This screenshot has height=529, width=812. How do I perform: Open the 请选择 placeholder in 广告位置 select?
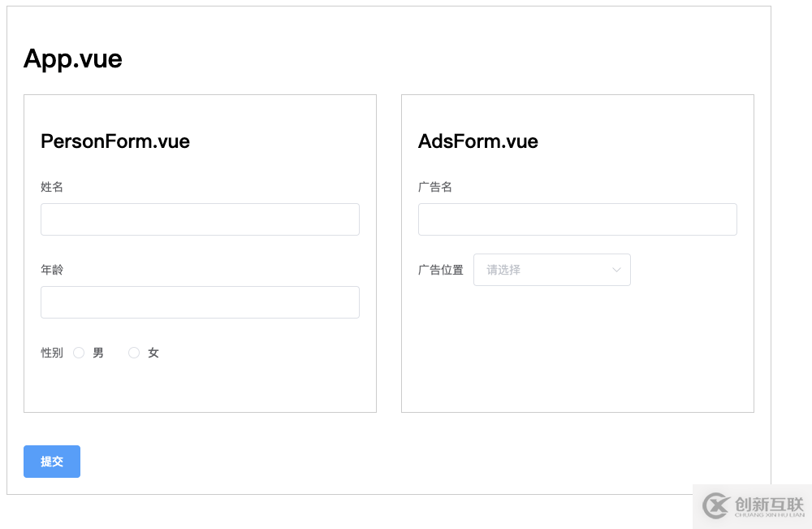(x=504, y=270)
